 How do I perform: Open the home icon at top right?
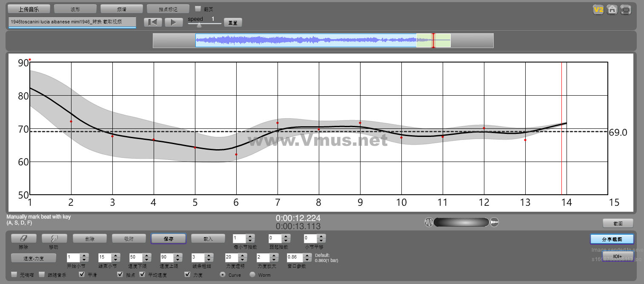tap(612, 10)
